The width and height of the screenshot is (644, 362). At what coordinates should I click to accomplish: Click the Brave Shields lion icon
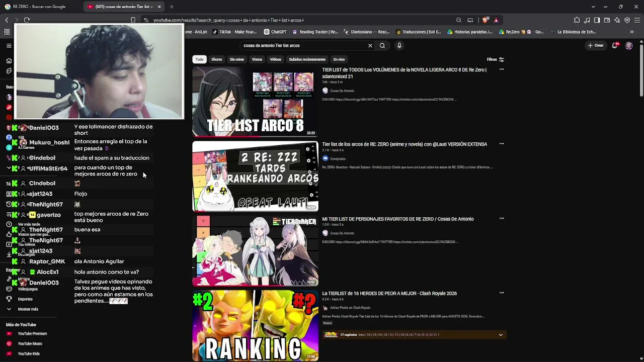point(485,20)
